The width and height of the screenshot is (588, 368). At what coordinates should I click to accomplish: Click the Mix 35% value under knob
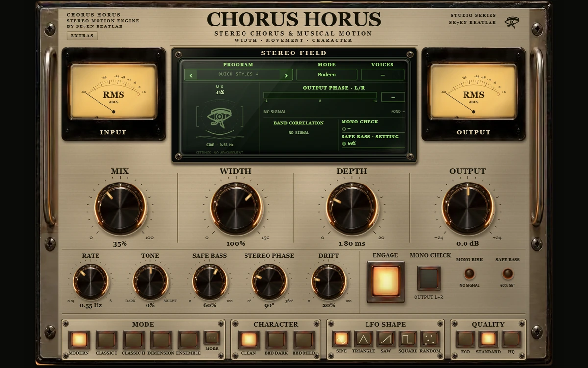point(120,244)
